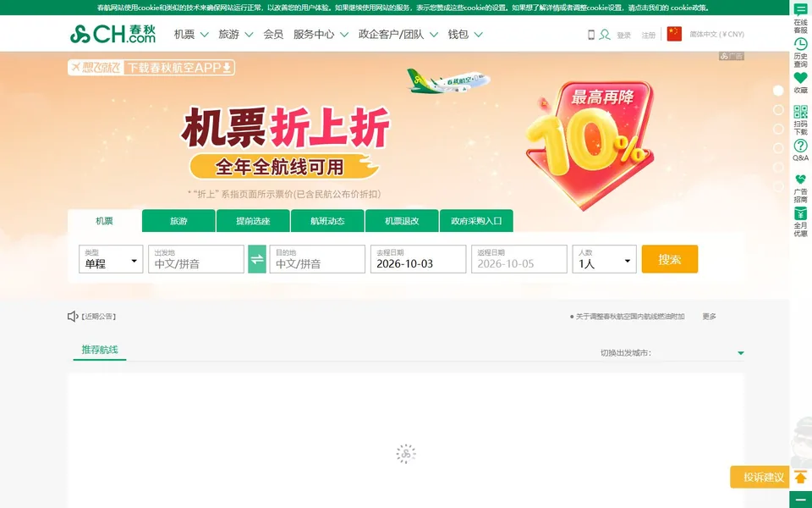
Task: Open language selector 简体中文 (¥CNY)
Action: pos(716,34)
